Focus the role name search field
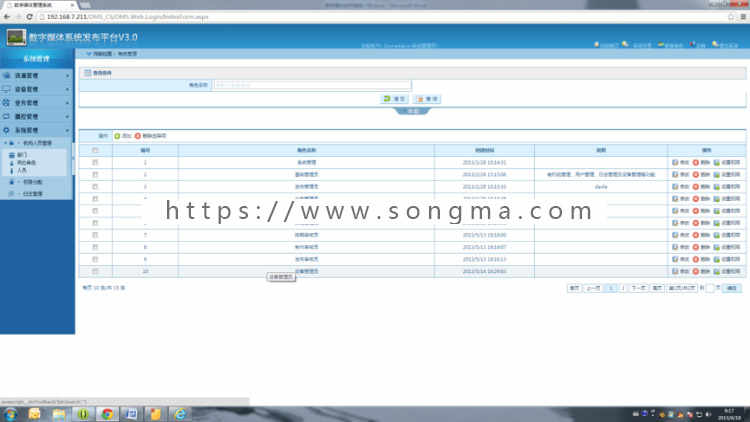 pyautogui.click(x=312, y=85)
